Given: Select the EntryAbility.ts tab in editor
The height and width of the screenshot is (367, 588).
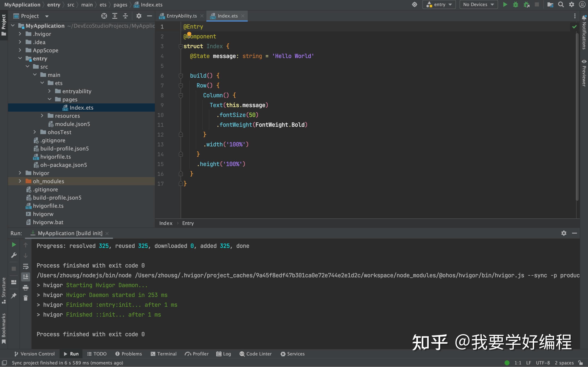Looking at the screenshot, I should pos(178,16).
